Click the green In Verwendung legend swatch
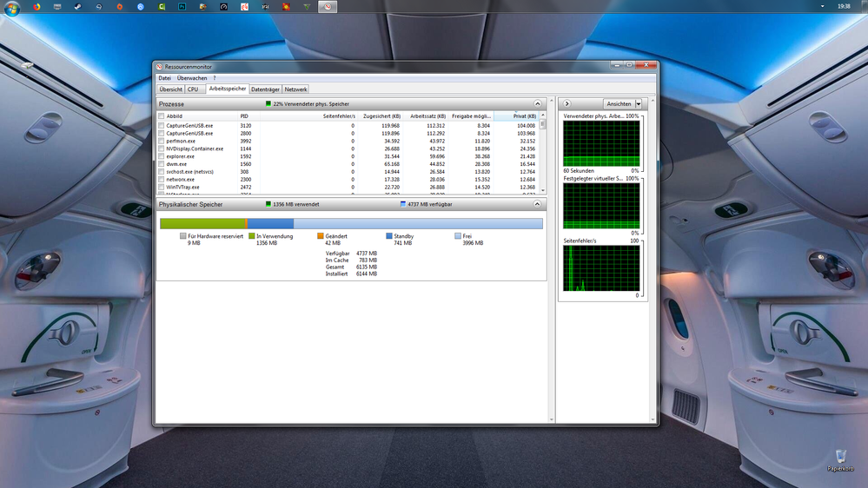 point(252,235)
